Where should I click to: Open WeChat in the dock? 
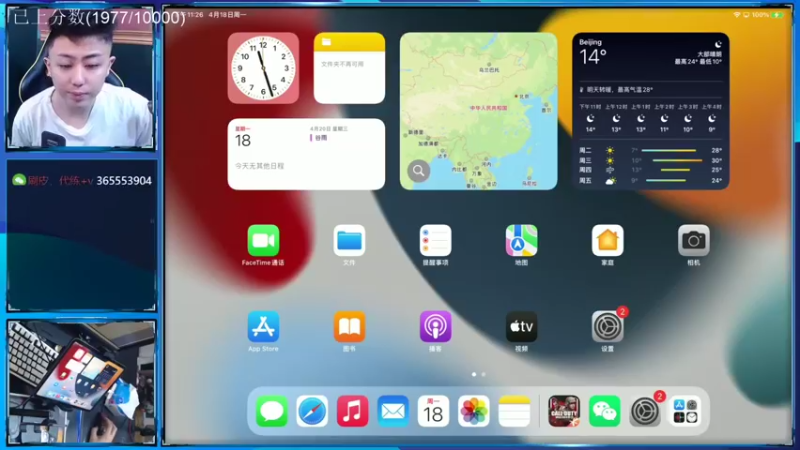pyautogui.click(x=604, y=411)
